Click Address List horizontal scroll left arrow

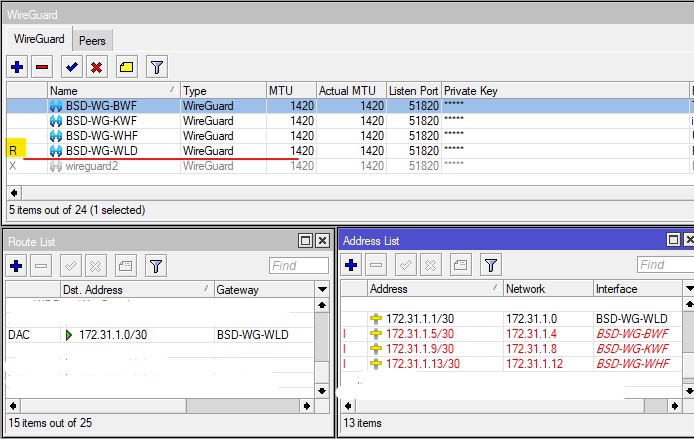point(348,406)
